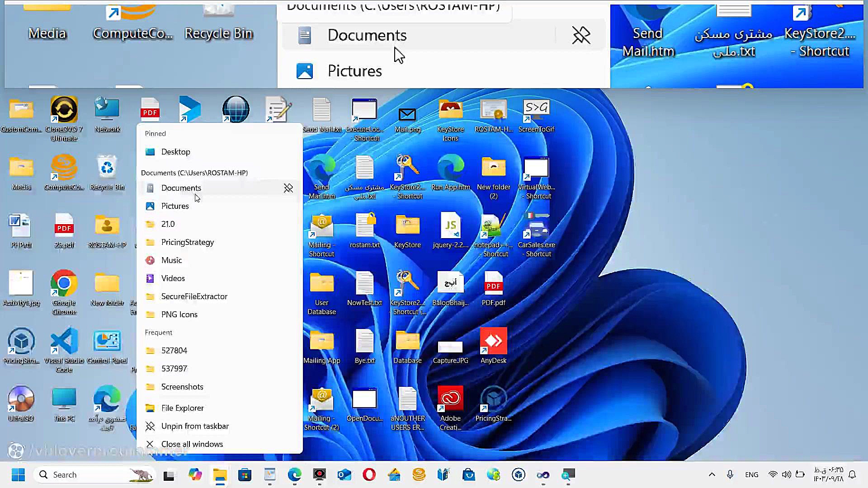The image size is (868, 488).
Task: Select the 25.pdf desktop file
Action: [x=64, y=230]
